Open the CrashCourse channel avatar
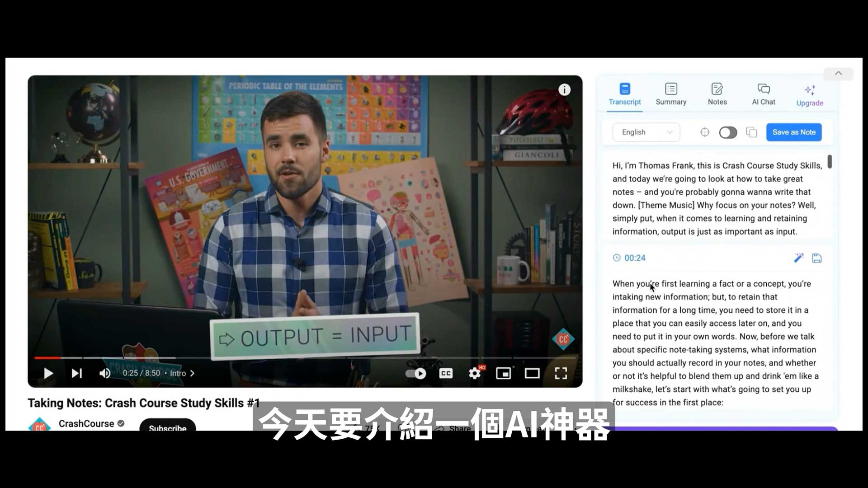 (x=39, y=424)
